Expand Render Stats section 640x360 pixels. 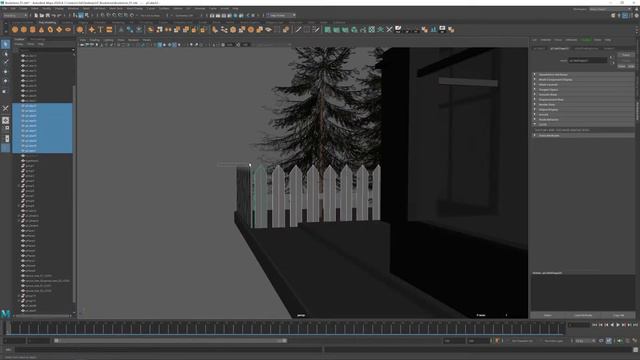[x=584, y=104]
